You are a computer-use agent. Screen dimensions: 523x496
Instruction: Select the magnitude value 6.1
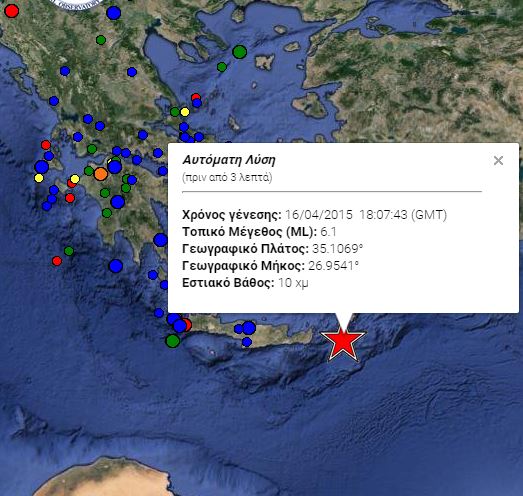[328, 231]
